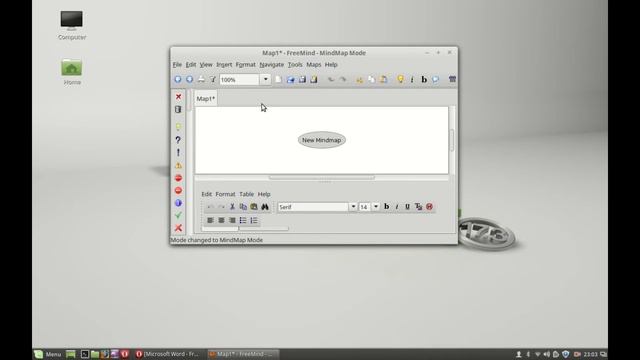Open Help in main menu bar
640x360 pixels.
coord(331,64)
